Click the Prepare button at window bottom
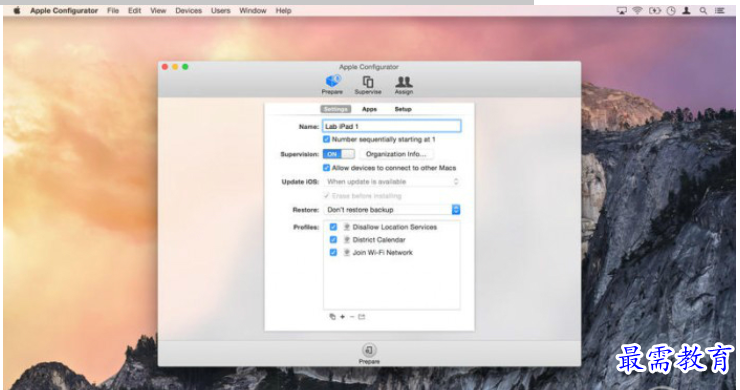Screen dimensions: 740x390 click(x=369, y=354)
